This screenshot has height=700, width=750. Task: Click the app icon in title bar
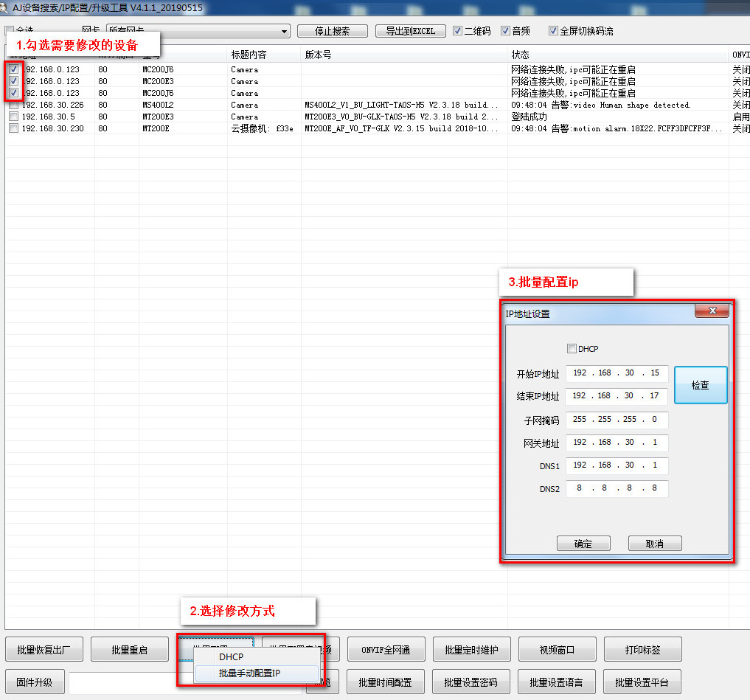[x=6, y=8]
